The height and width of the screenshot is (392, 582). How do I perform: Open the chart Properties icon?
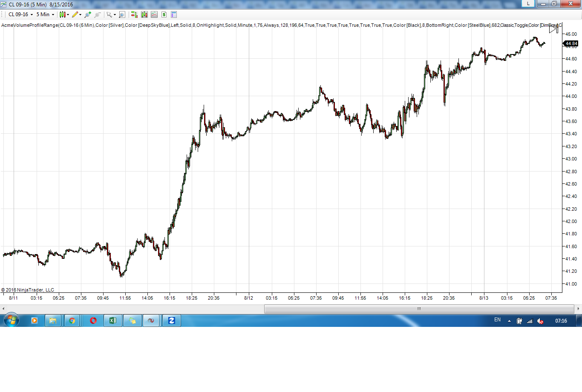(174, 14)
